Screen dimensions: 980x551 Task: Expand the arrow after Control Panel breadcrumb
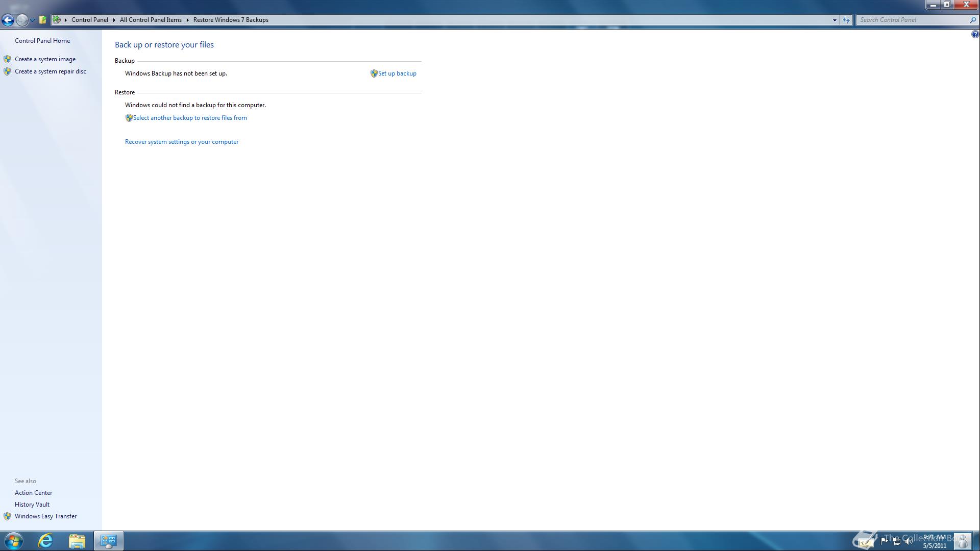(114, 20)
